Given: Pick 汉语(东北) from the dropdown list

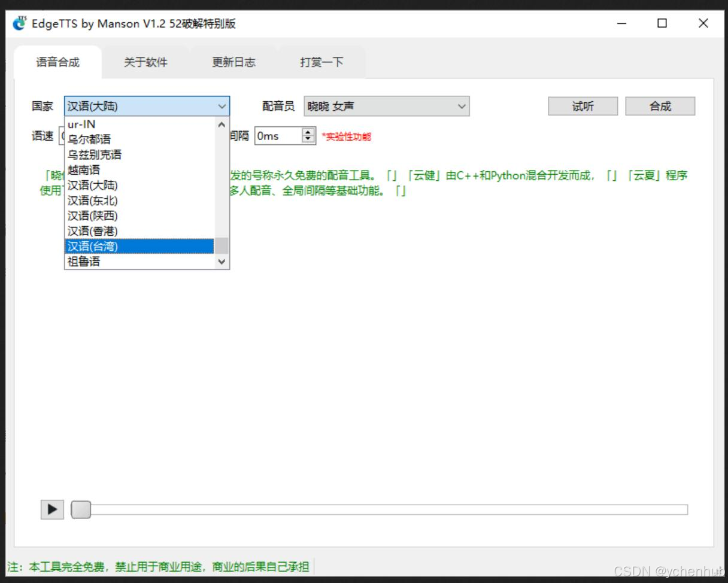Looking at the screenshot, I should click(x=139, y=201).
